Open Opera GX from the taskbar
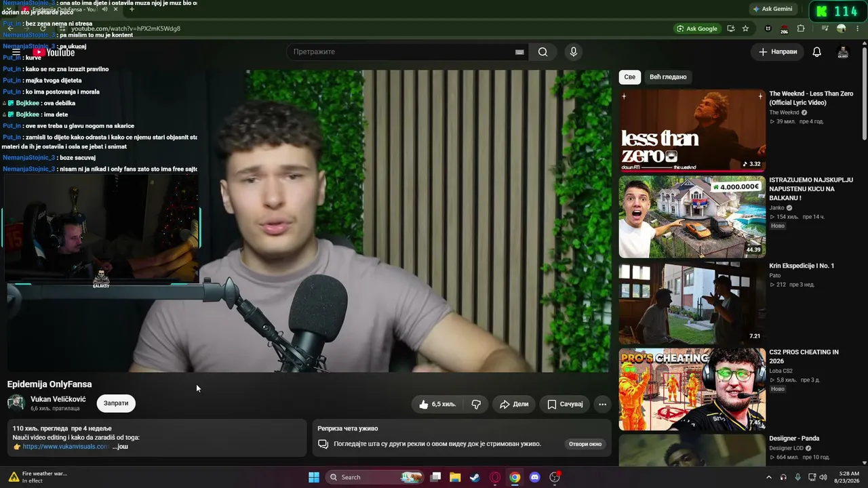Viewport: 868px width, 488px height. point(495,477)
